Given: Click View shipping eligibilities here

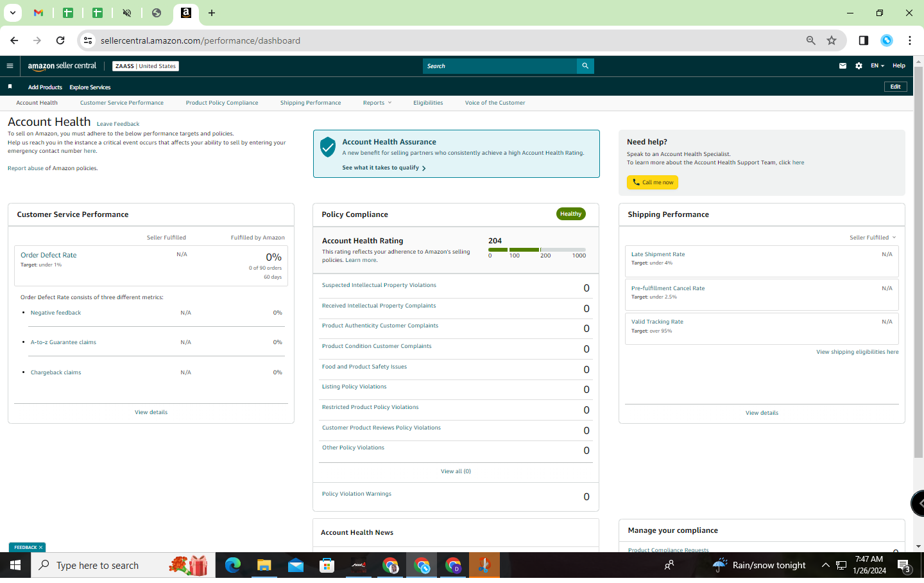Looking at the screenshot, I should [857, 352].
